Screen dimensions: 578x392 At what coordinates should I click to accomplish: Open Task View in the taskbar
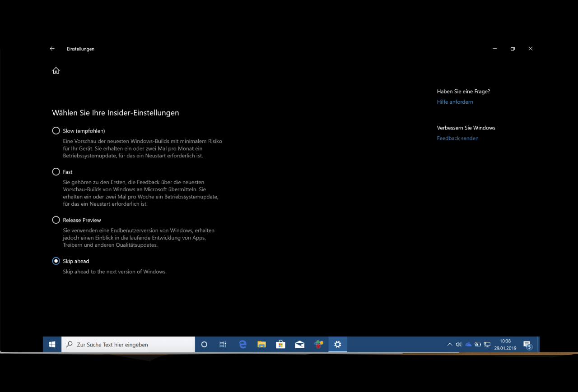coord(223,344)
